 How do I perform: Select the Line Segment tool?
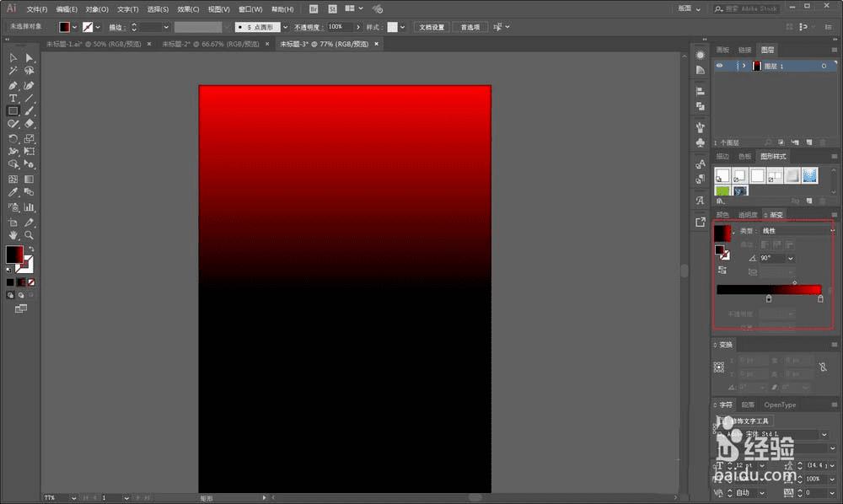pyautogui.click(x=29, y=99)
